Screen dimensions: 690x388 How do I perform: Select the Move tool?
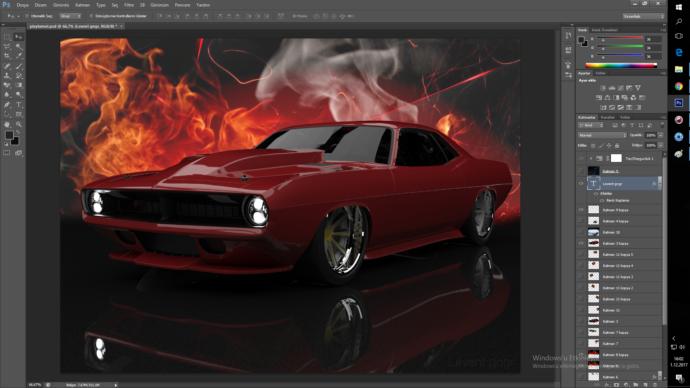(19, 37)
